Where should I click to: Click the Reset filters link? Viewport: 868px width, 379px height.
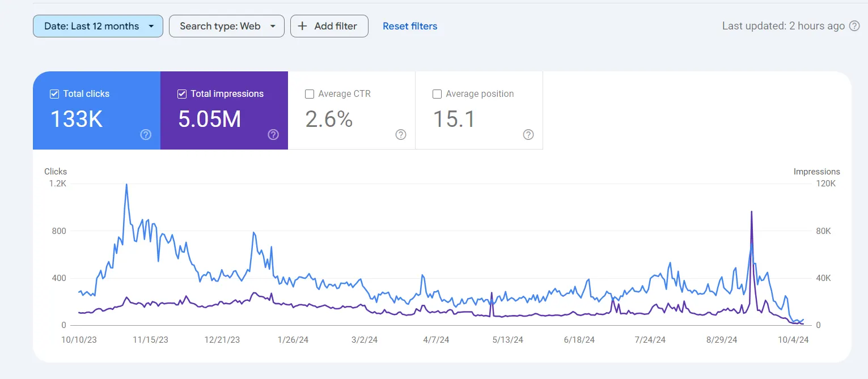410,26
